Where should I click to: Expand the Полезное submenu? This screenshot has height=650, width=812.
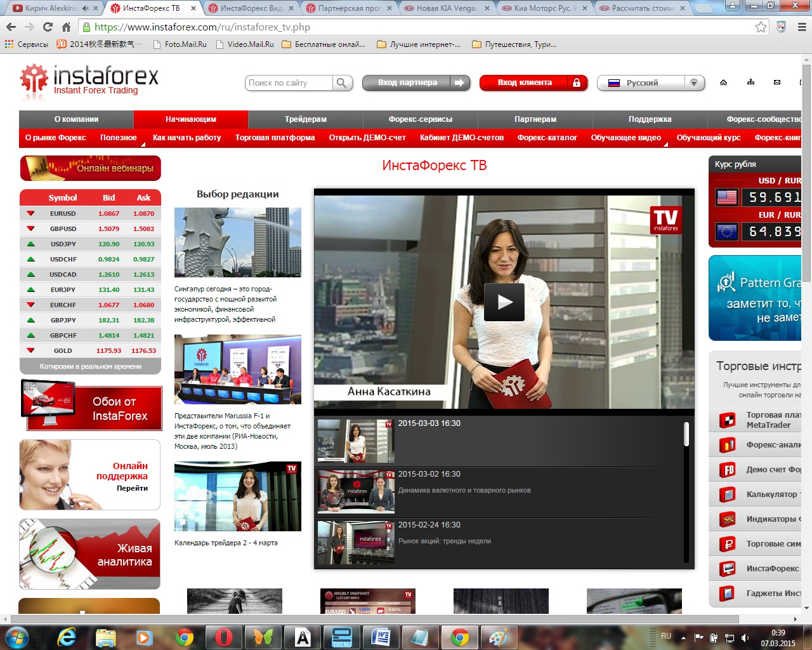[119, 138]
